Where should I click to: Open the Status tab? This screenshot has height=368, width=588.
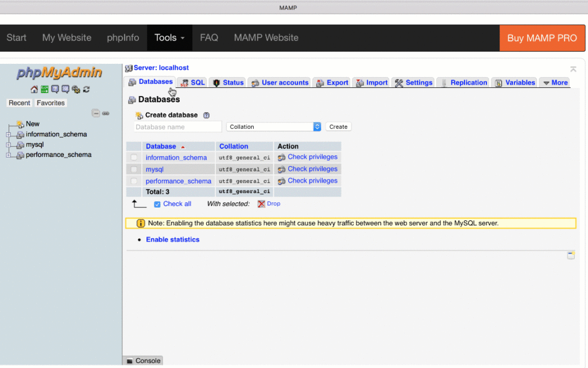pos(229,83)
